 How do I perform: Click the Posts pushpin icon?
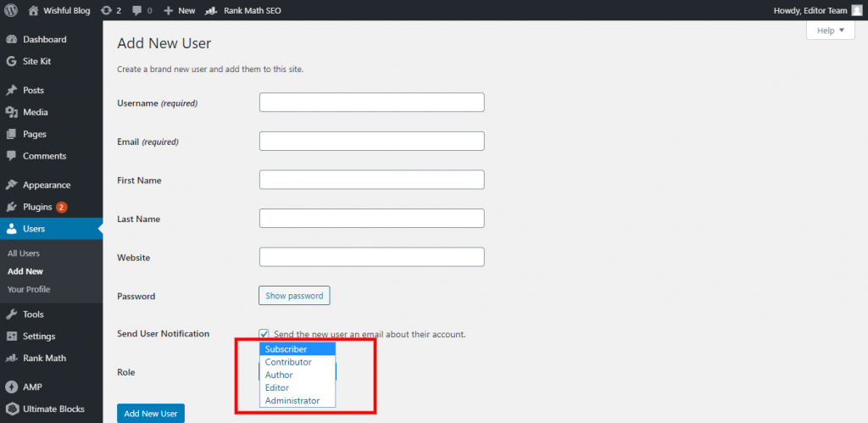(11, 90)
